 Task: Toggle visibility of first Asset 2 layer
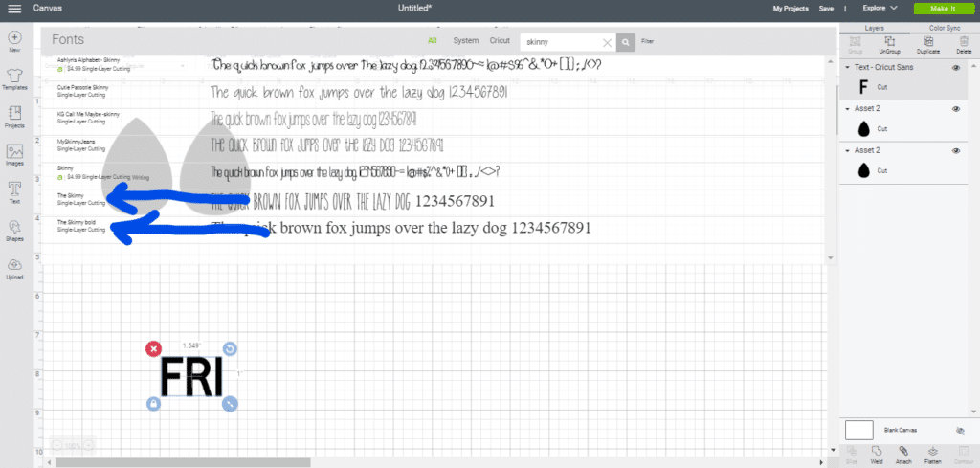pos(955,110)
